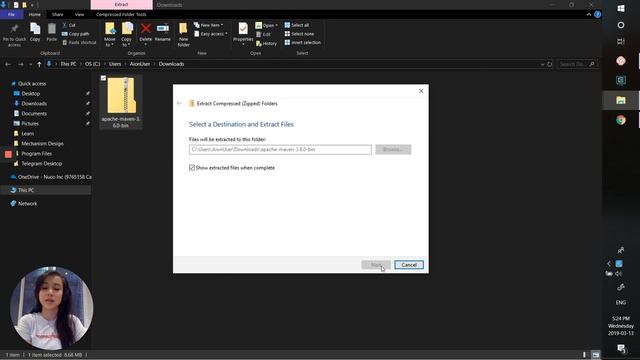
Task: Click Invert selection in ribbon
Action: point(302,42)
